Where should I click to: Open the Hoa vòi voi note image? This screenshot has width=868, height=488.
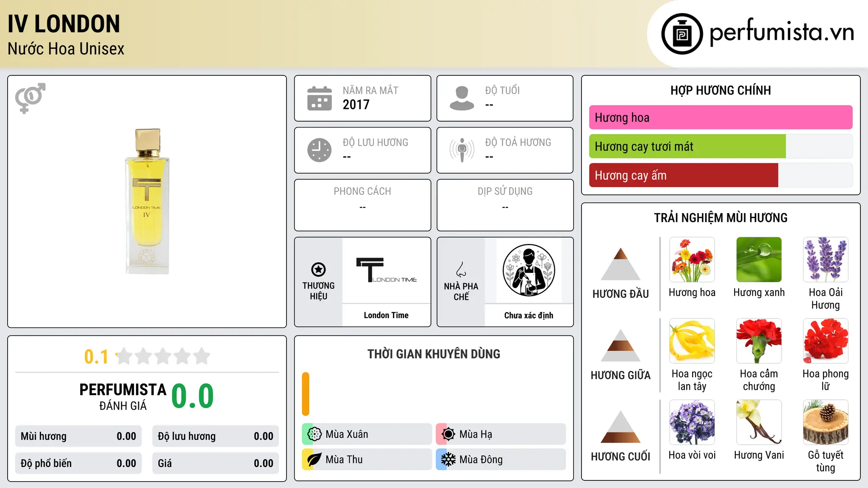(x=692, y=422)
